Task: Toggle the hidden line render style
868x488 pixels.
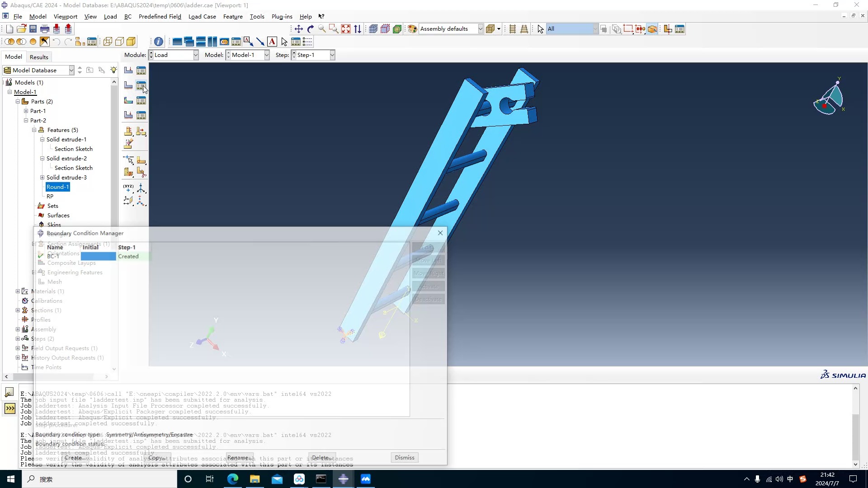Action: click(x=119, y=42)
